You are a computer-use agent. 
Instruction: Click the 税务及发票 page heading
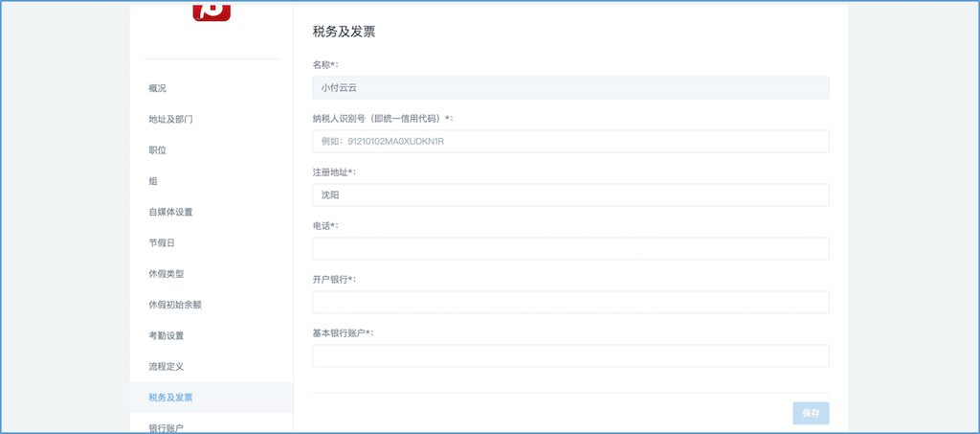click(344, 32)
